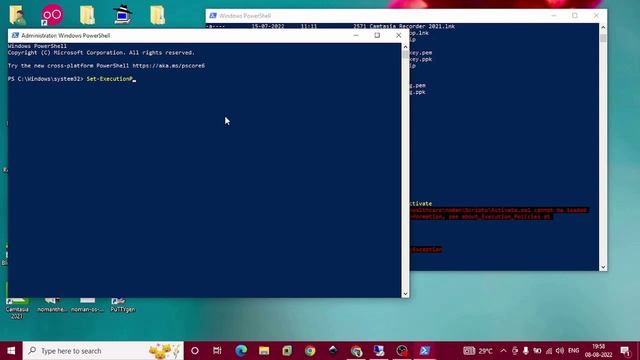This screenshot has width=640, height=360.
Task: Select the black-hat computer desktop icon
Action: [x=122, y=15]
